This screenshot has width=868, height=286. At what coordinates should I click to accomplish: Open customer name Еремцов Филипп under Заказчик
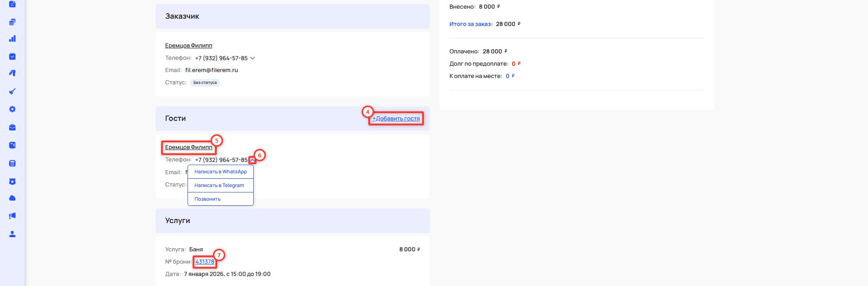(x=188, y=46)
